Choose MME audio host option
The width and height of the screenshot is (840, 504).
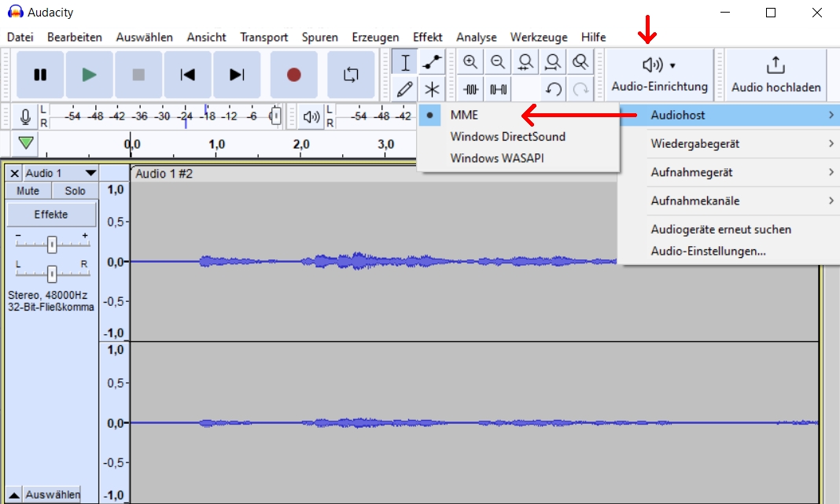518,115
